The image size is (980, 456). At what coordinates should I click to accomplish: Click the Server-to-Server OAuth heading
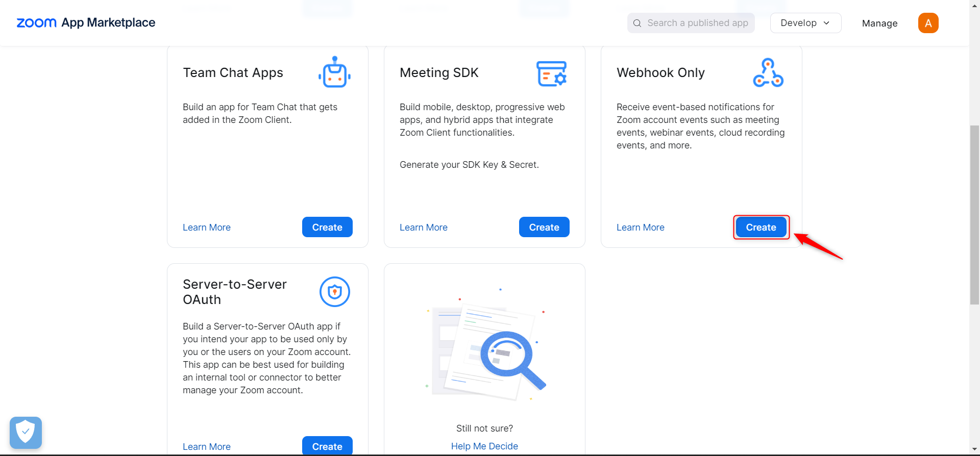[235, 292]
